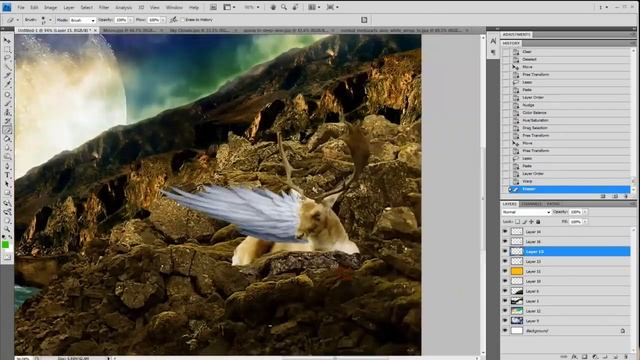The height and width of the screenshot is (360, 640).
Task: Create new snapshot in History panel
Action: tap(615, 196)
